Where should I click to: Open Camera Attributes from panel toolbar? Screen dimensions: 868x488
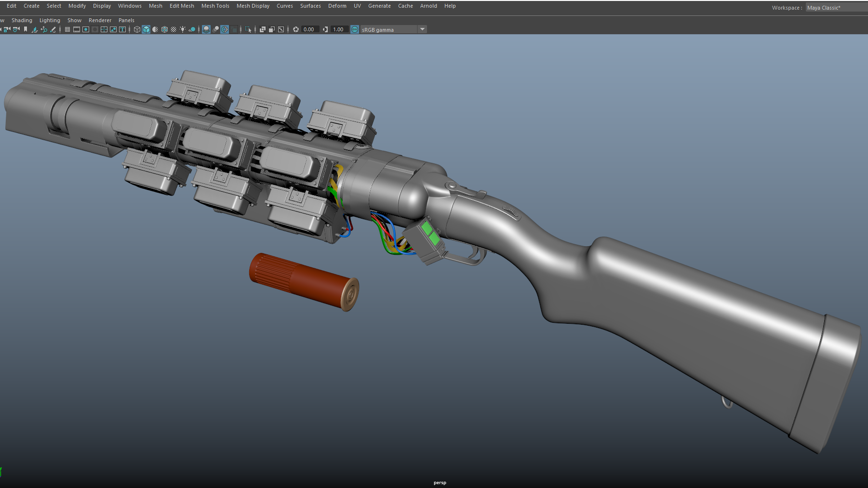click(16, 29)
